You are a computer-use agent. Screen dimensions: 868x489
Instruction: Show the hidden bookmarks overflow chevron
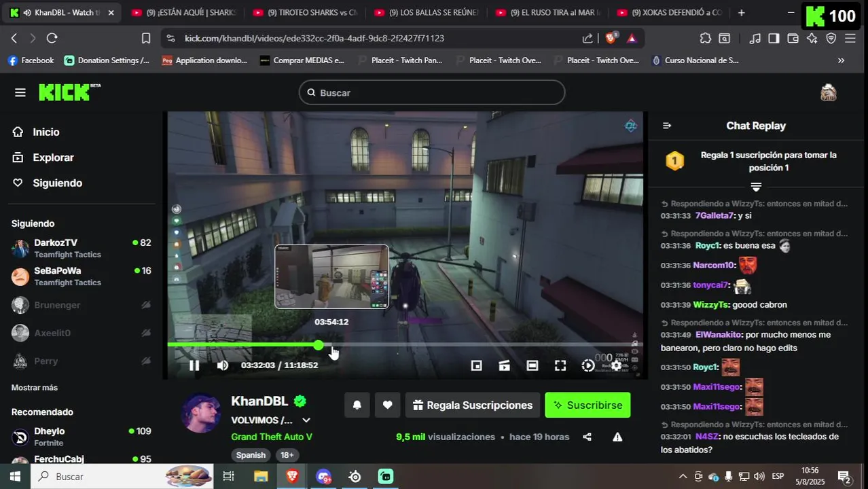pos(841,60)
